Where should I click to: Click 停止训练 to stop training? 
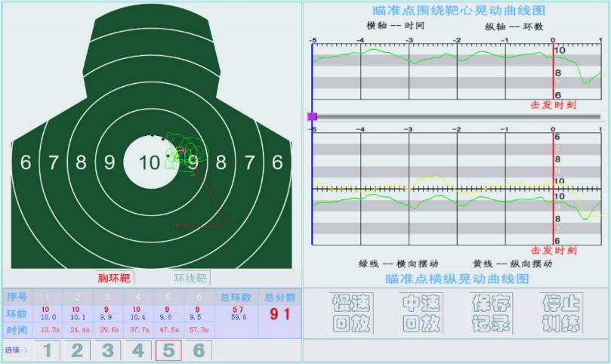point(561,313)
